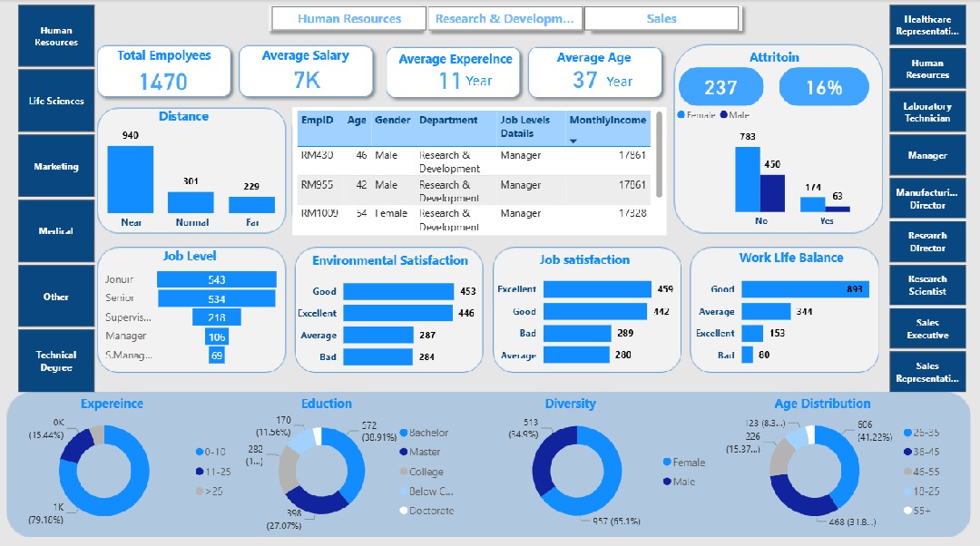
Task: Click Bachelor legend in Education chart
Action: coord(424,433)
